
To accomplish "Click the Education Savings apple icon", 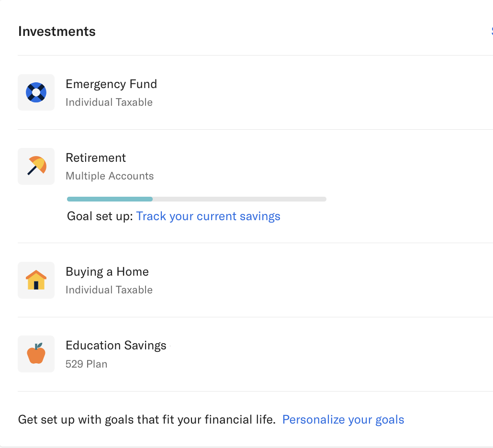I will tap(36, 354).
